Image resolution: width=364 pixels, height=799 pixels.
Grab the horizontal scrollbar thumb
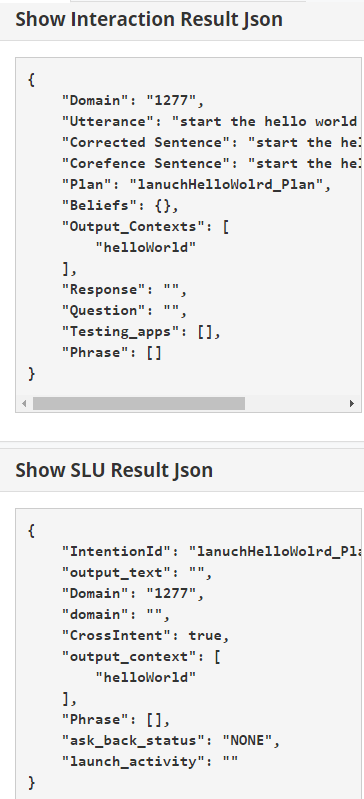tap(139, 404)
